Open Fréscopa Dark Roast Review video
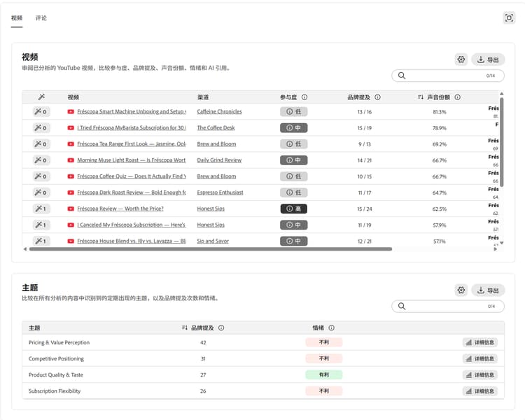Image resolution: width=525 pixels, height=420 pixels. (x=132, y=192)
